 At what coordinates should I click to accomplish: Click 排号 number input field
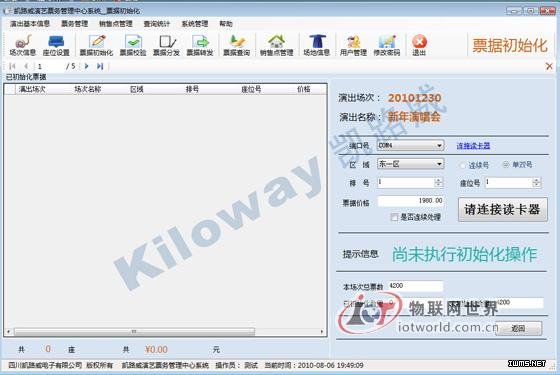tap(406, 182)
